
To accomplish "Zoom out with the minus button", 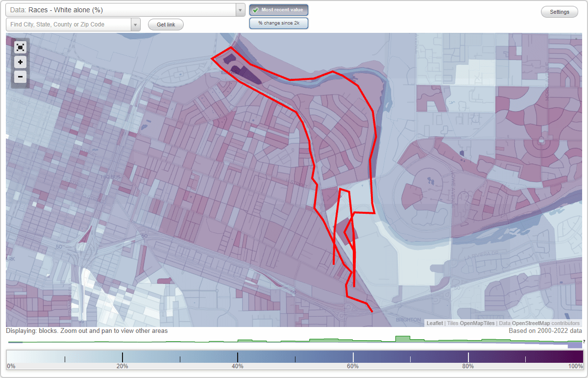I will click(20, 76).
